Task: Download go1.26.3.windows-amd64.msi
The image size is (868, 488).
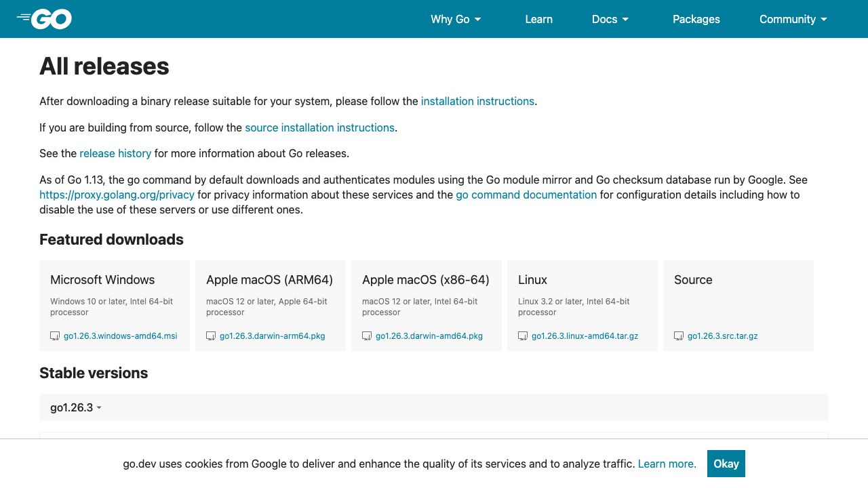Action: coord(121,336)
